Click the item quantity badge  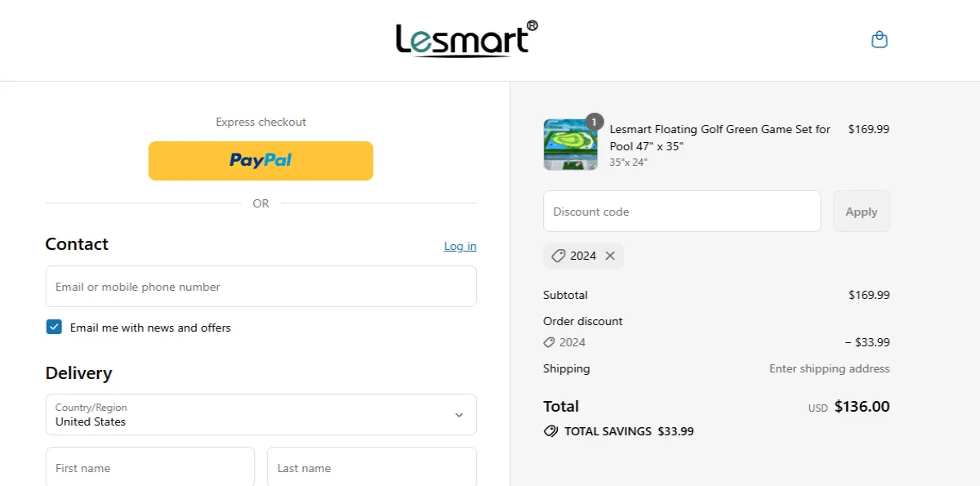pos(595,123)
